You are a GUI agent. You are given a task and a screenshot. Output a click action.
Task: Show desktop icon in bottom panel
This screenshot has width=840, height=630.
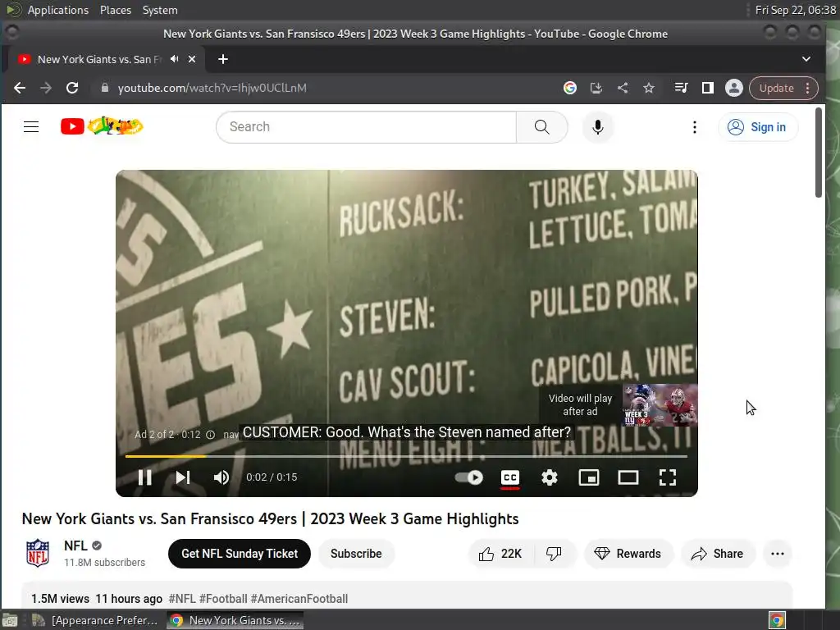(10, 620)
